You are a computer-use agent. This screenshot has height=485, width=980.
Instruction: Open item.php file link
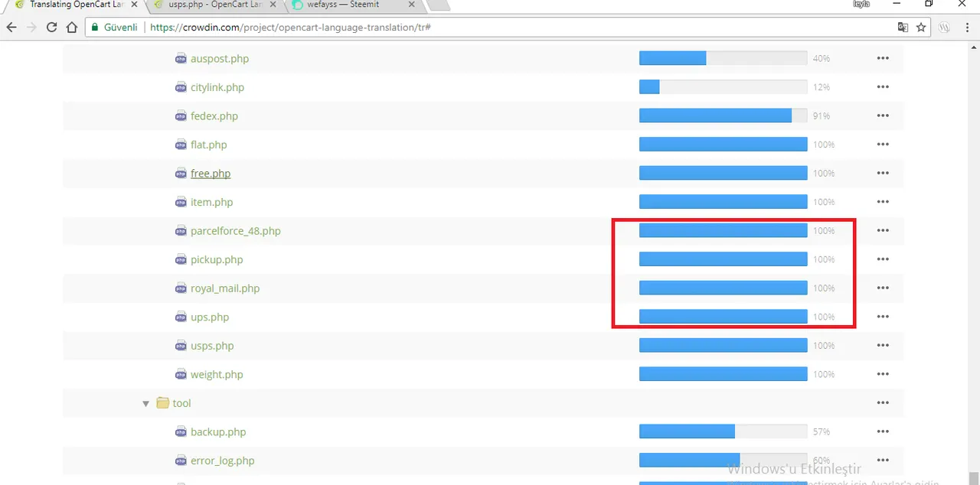click(211, 202)
